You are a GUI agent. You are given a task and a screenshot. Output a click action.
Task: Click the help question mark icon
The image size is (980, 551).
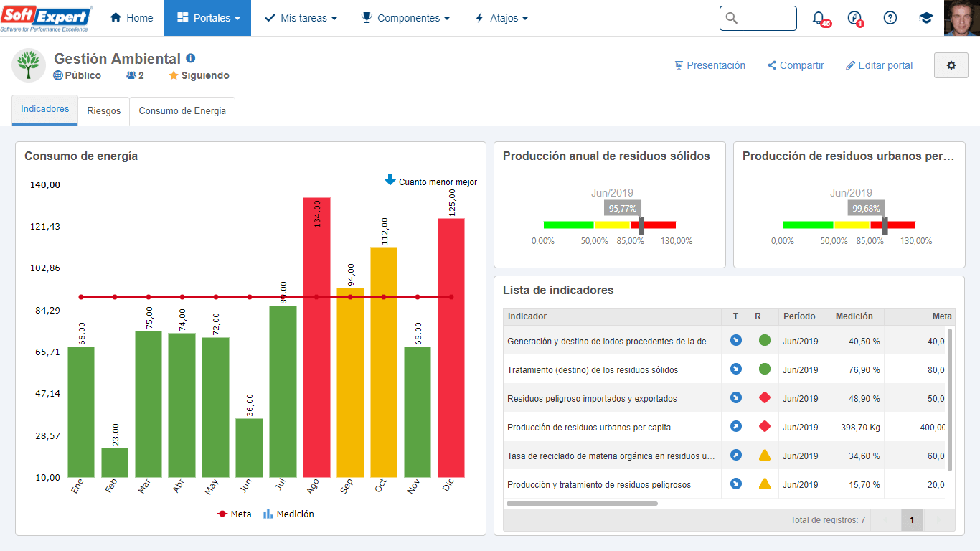pyautogui.click(x=890, y=18)
